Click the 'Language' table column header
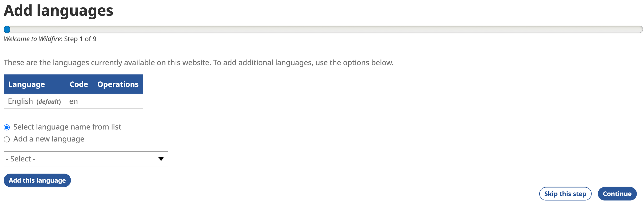 [x=27, y=84]
